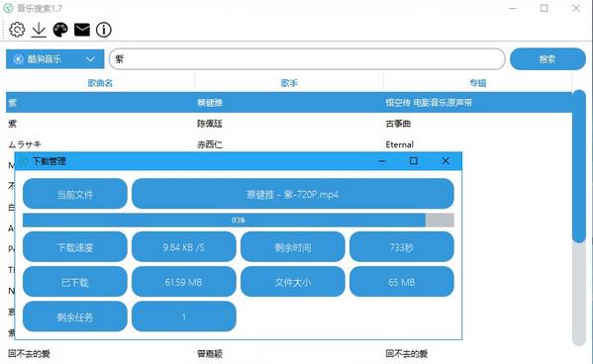Viewport: 593px width, 364px height.
Task: Maximize the 下载管理 window
Action: point(414,161)
